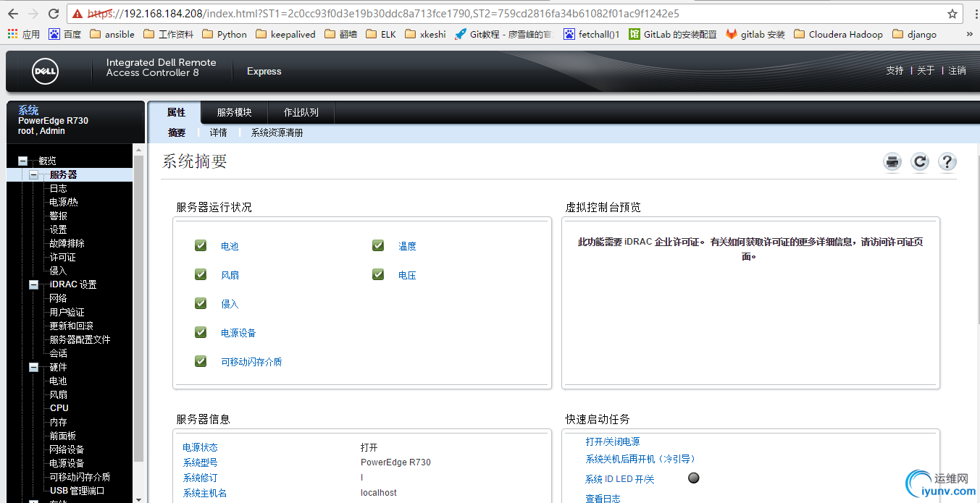Collapse the iDRAC 设置 tree node
The image size is (980, 503).
pos(33,284)
